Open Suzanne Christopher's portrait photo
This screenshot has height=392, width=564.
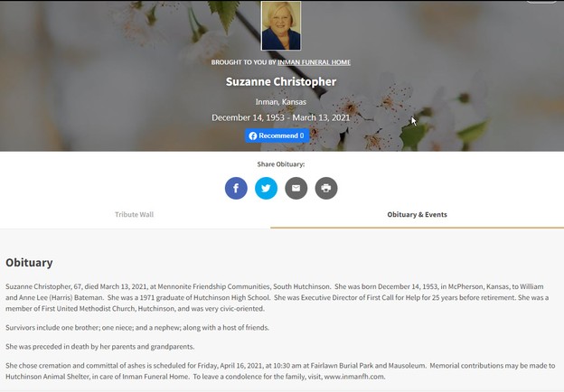[281, 25]
